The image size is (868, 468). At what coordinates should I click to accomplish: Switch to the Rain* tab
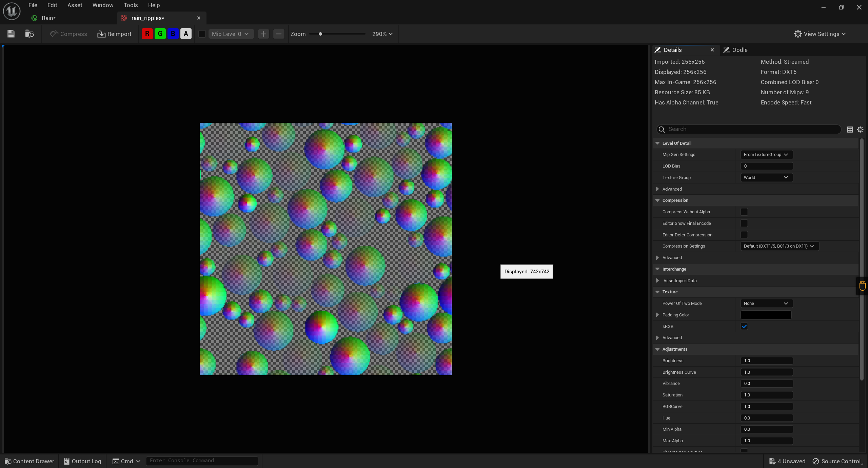click(x=48, y=18)
